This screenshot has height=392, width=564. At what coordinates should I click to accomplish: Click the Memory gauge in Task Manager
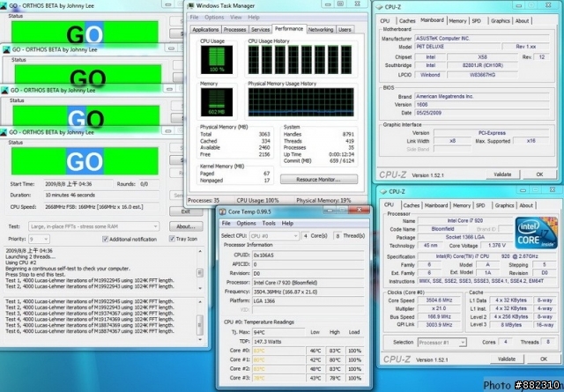pyautogui.click(x=217, y=102)
